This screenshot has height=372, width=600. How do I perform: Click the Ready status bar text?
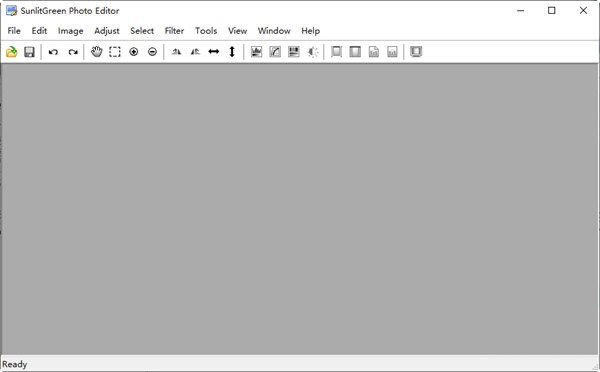[15, 364]
